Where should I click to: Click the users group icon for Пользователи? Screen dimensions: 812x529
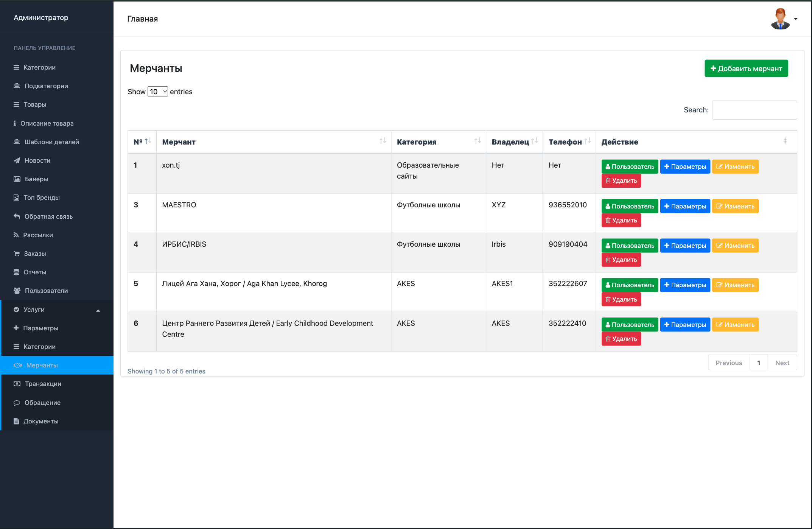click(x=17, y=291)
